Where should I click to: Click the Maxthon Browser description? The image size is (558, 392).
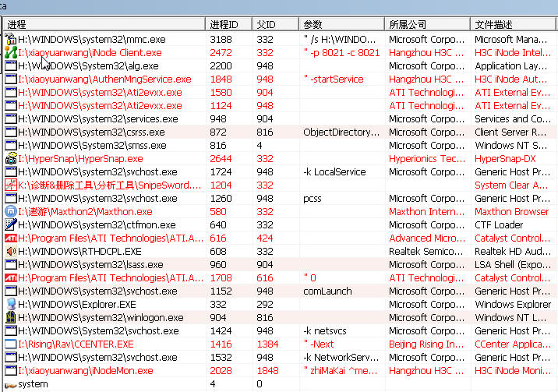tap(511, 212)
